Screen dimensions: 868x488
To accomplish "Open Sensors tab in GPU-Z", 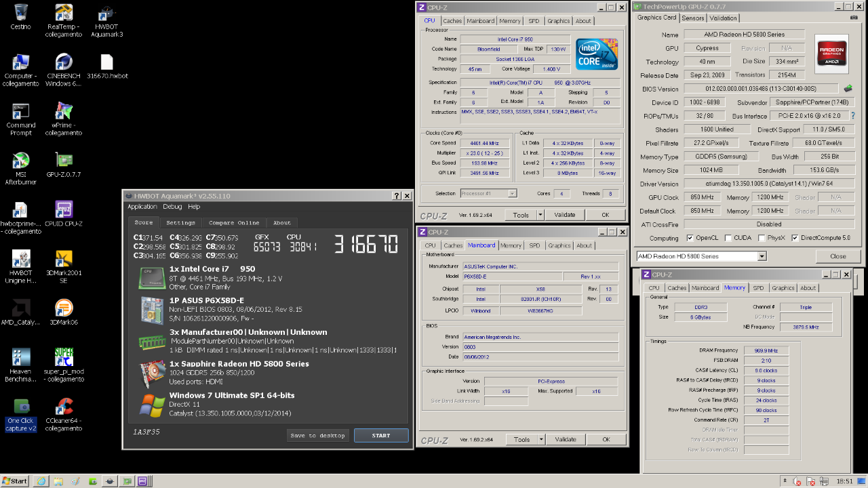I will click(693, 18).
